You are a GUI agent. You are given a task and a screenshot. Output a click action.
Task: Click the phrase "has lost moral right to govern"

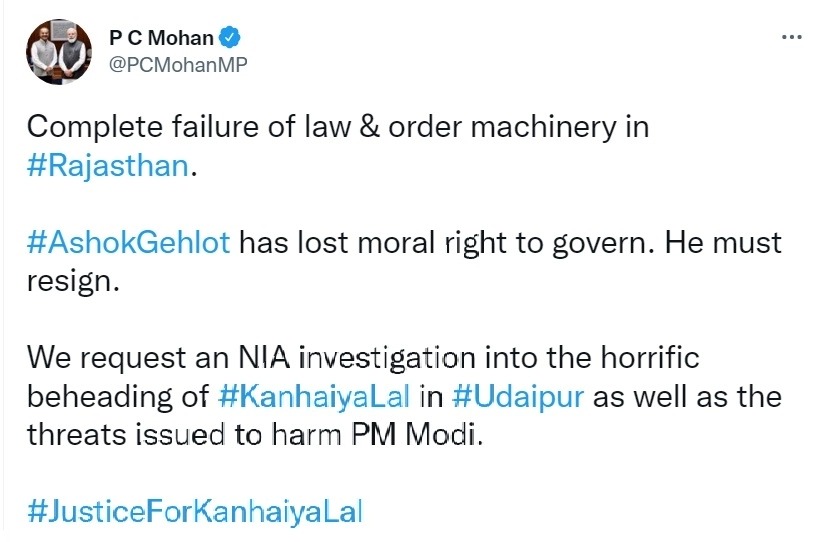(448, 242)
